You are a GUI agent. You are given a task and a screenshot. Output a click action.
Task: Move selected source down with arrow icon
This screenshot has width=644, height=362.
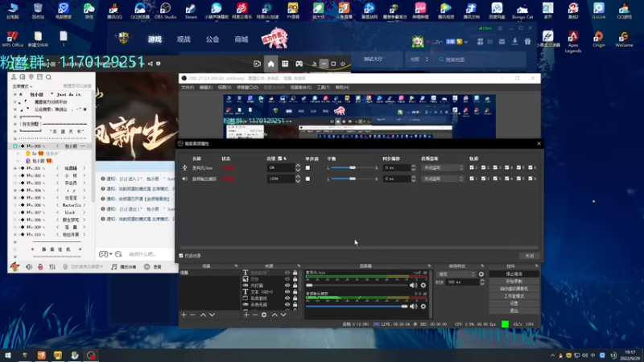(283, 315)
